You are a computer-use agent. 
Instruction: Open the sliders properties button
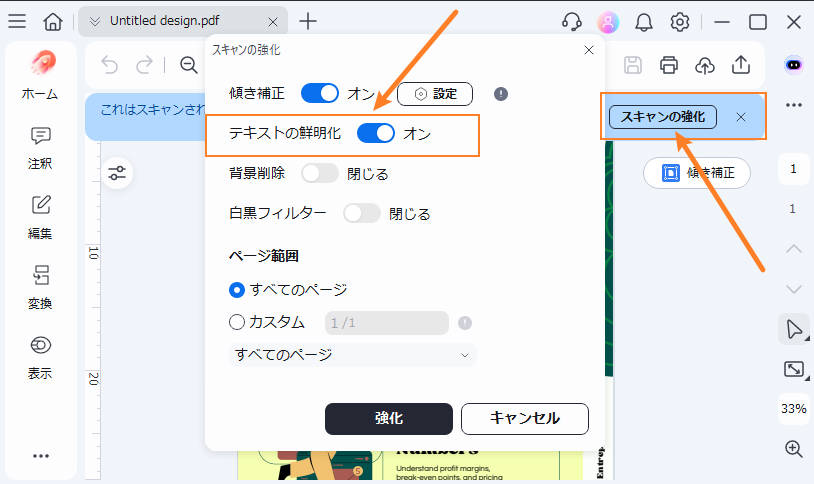click(117, 173)
